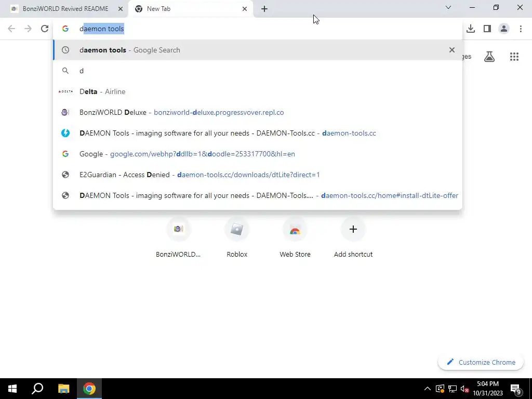The height and width of the screenshot is (399, 532).
Task: Close the New Tab tab
Action: [245, 9]
